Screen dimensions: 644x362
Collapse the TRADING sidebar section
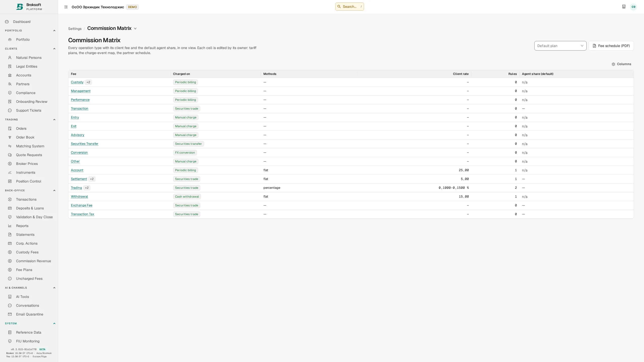point(54,120)
